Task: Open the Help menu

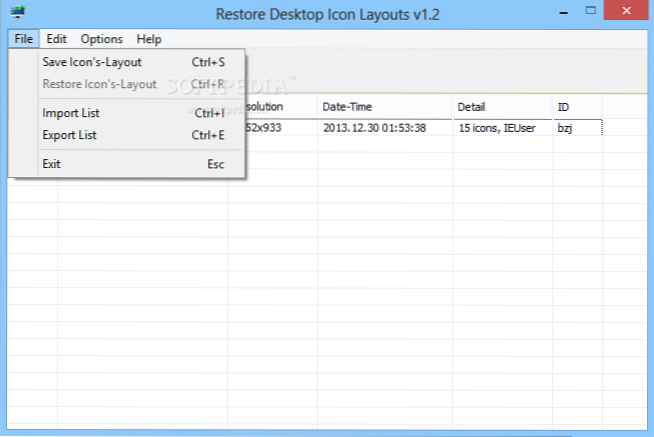Action: (149, 39)
